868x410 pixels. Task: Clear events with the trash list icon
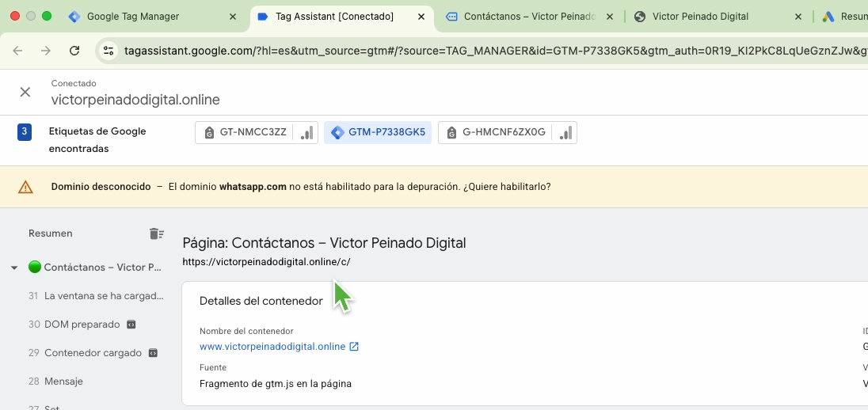157,233
